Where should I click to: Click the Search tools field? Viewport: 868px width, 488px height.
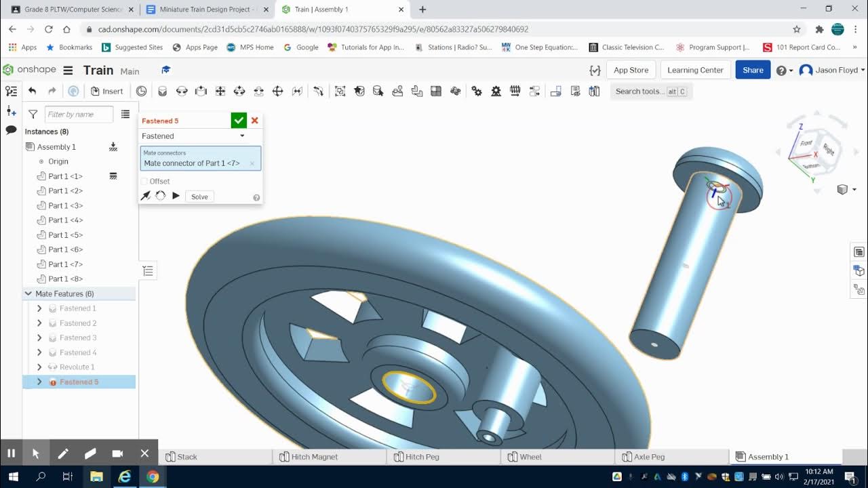point(651,91)
